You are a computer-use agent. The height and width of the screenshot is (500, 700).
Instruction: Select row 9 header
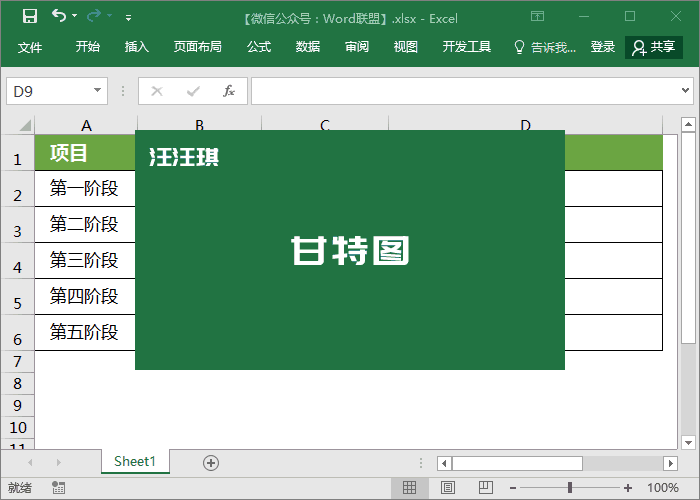click(17, 405)
